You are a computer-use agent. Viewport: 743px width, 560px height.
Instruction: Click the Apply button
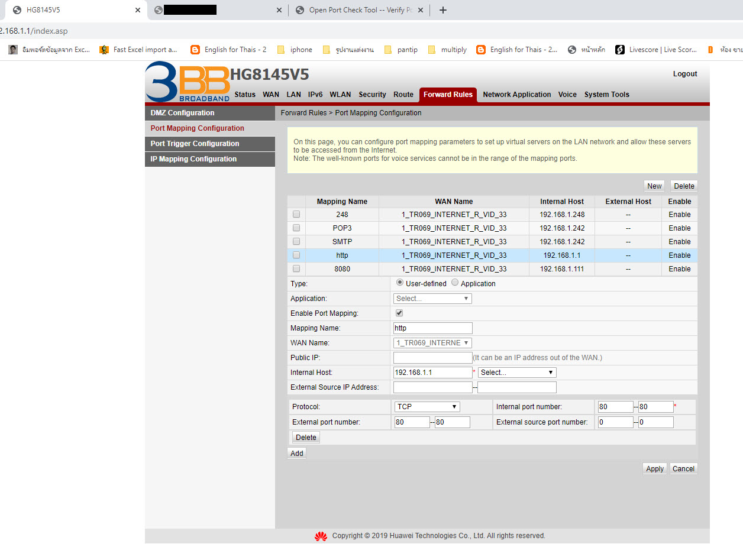[655, 468]
